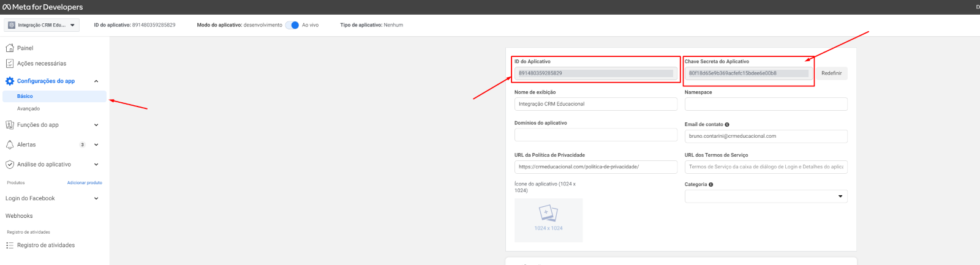This screenshot has width=980, height=265.
Task: Click the Funções do app icon
Action: [x=10, y=125]
